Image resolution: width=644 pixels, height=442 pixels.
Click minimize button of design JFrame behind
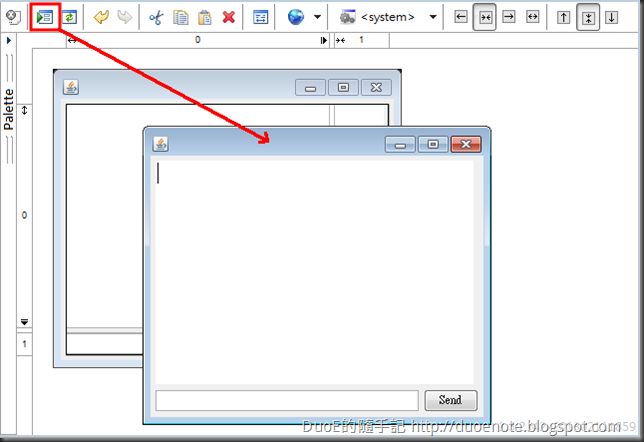coord(310,87)
